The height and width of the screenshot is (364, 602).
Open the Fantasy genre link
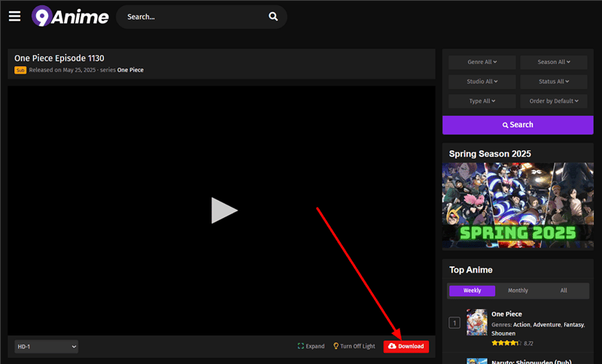click(573, 325)
